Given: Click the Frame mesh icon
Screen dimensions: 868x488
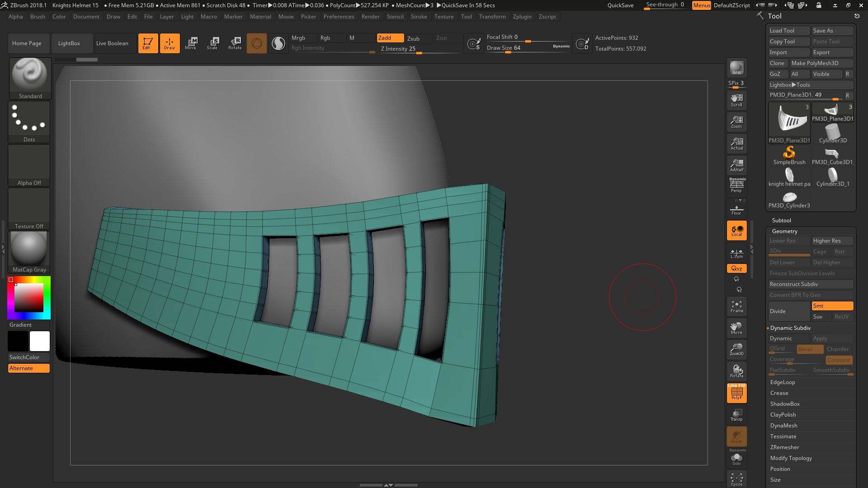Looking at the screenshot, I should coord(736,306).
